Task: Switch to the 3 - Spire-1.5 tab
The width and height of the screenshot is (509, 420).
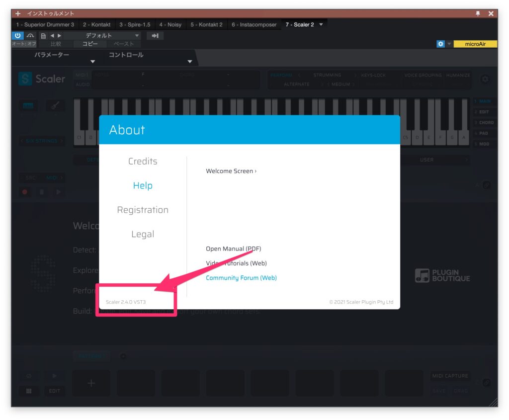Action: click(x=135, y=24)
